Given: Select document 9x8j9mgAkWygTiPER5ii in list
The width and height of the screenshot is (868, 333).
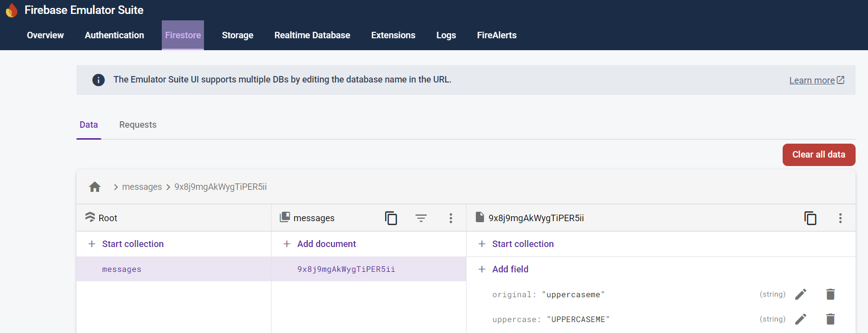Looking at the screenshot, I should 369,269.
